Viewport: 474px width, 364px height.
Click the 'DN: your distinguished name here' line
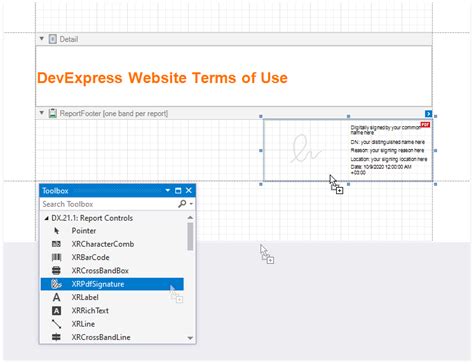tap(388, 142)
